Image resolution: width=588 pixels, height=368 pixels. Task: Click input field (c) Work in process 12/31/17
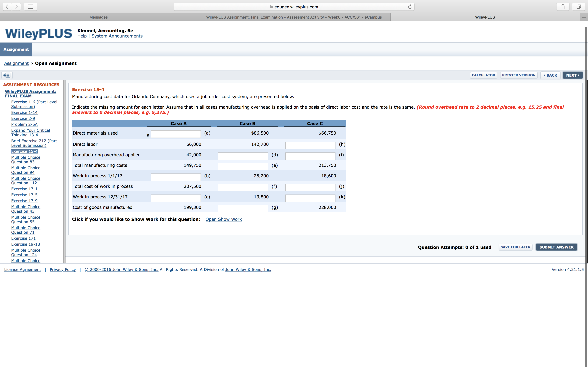pos(176,198)
